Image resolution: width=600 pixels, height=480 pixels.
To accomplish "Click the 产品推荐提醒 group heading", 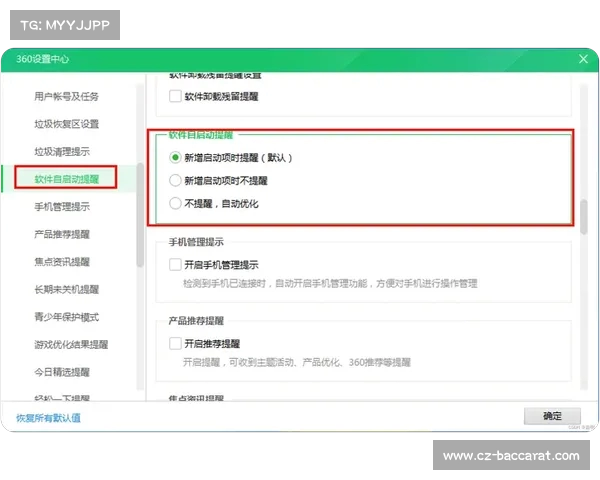I will [196, 321].
